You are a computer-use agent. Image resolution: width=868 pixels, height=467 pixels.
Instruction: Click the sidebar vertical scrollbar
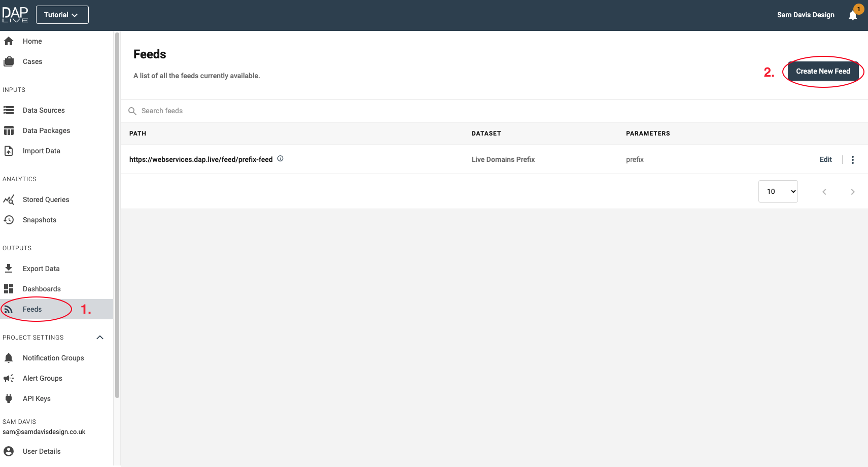coord(117,215)
